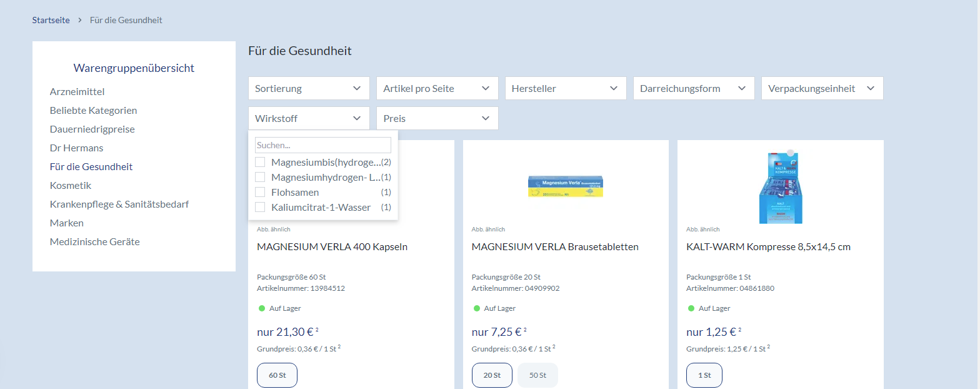
Task: Open the Hersteller filter dropdown
Action: pyautogui.click(x=565, y=88)
